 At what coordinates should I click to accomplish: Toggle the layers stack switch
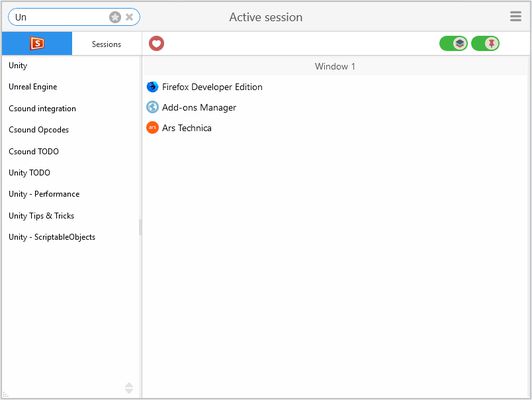point(453,43)
